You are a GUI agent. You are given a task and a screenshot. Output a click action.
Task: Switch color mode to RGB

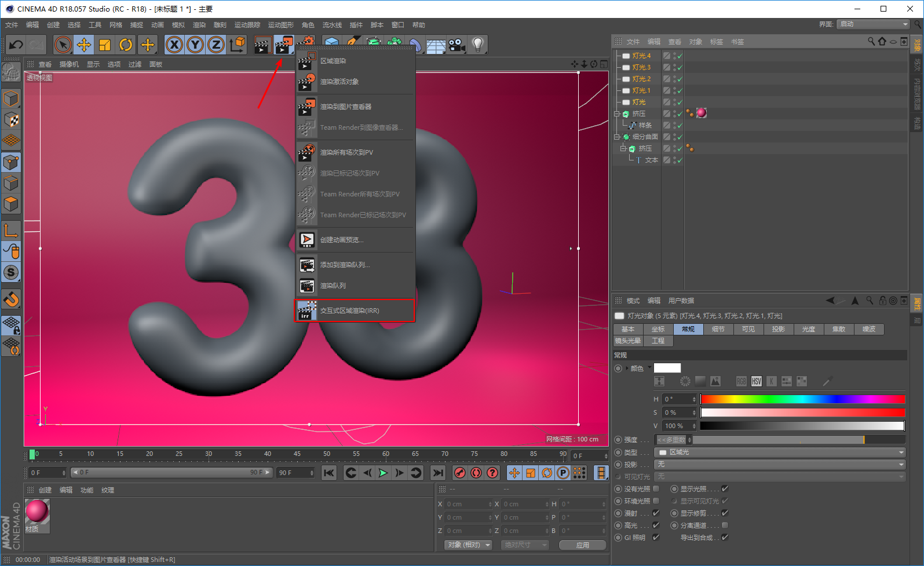coord(742,381)
